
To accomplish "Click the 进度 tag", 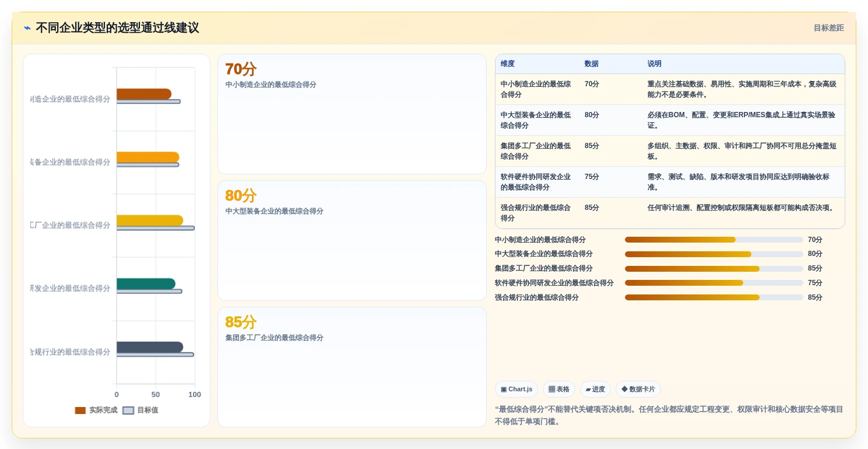I will pos(595,390).
